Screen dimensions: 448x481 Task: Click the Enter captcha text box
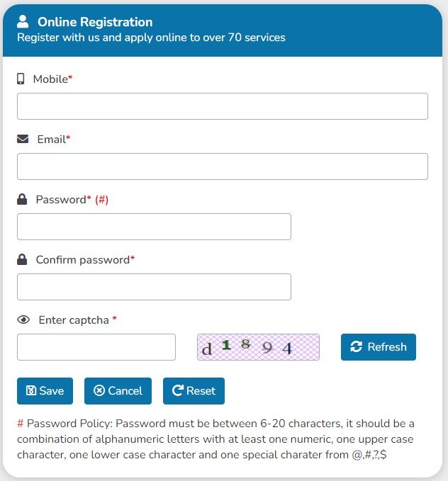(96, 347)
